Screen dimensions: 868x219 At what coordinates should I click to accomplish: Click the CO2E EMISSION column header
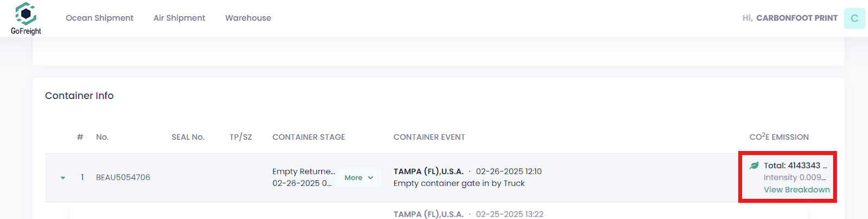pos(779,137)
